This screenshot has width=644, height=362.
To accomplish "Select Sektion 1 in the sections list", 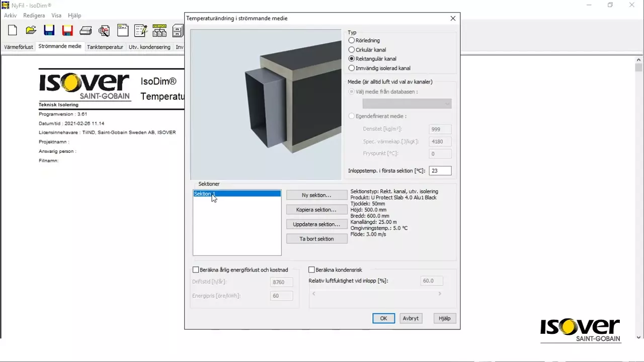I will (237, 194).
